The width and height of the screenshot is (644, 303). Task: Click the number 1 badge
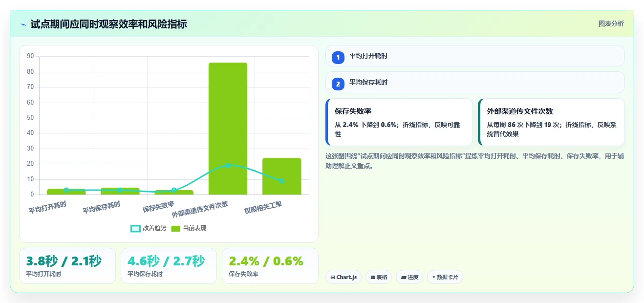(x=338, y=57)
